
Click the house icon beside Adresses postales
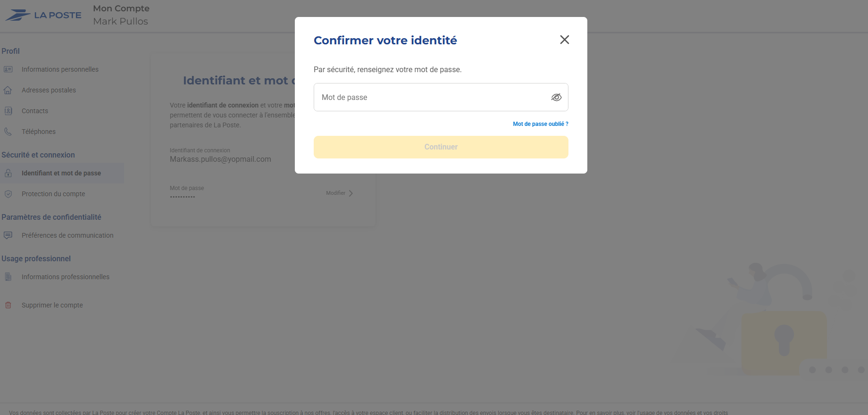8,90
